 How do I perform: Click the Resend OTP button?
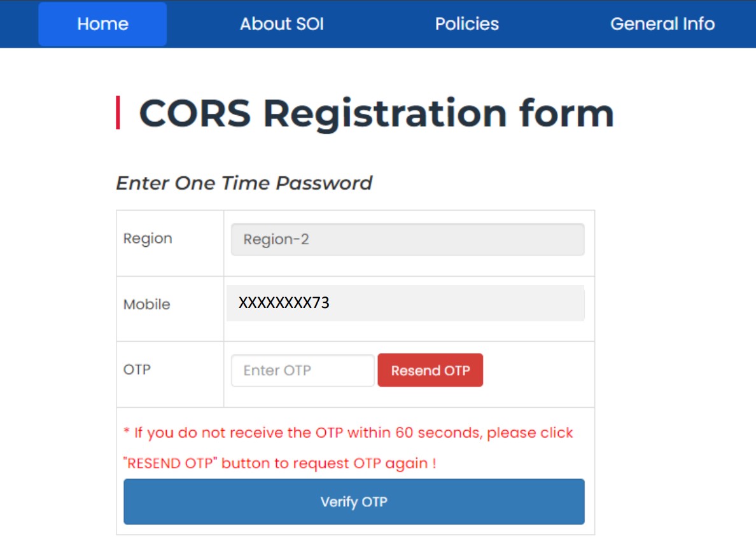click(430, 370)
